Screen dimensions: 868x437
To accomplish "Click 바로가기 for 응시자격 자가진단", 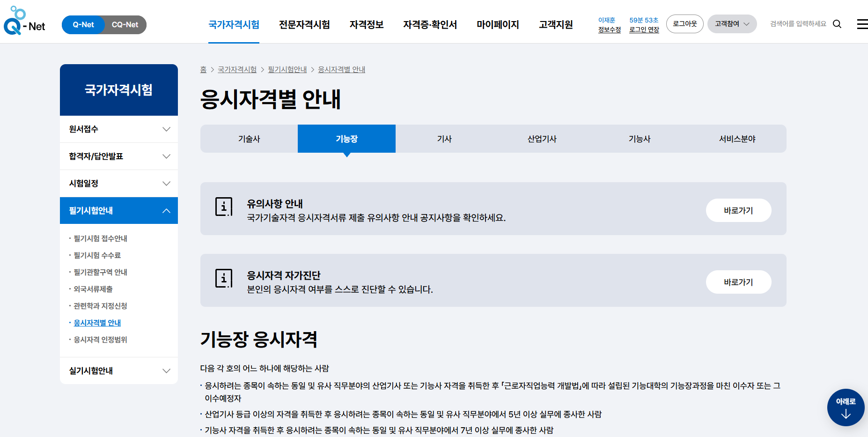I will pyautogui.click(x=738, y=282).
